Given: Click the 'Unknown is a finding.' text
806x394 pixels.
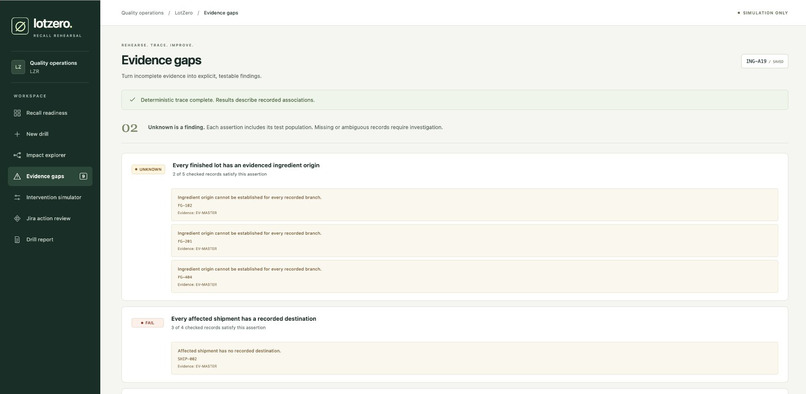Looking at the screenshot, I should click(x=176, y=127).
